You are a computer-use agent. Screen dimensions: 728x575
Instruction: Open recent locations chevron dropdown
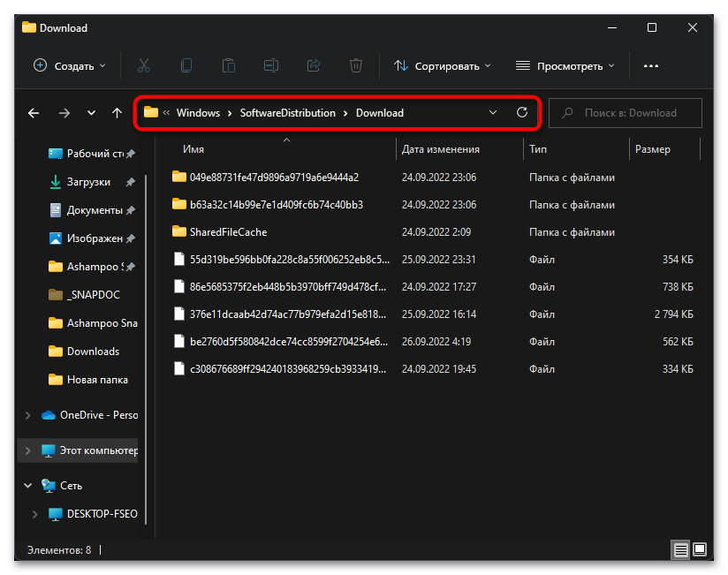pyautogui.click(x=92, y=113)
